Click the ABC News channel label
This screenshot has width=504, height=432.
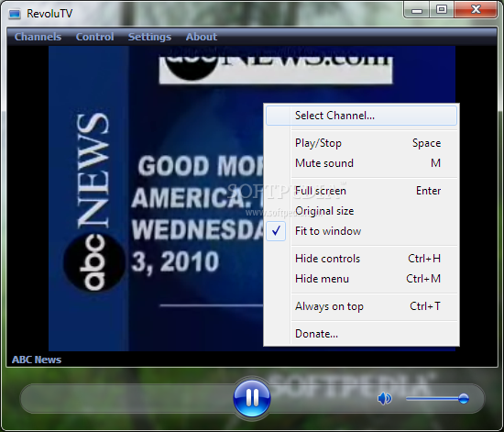pos(37,360)
